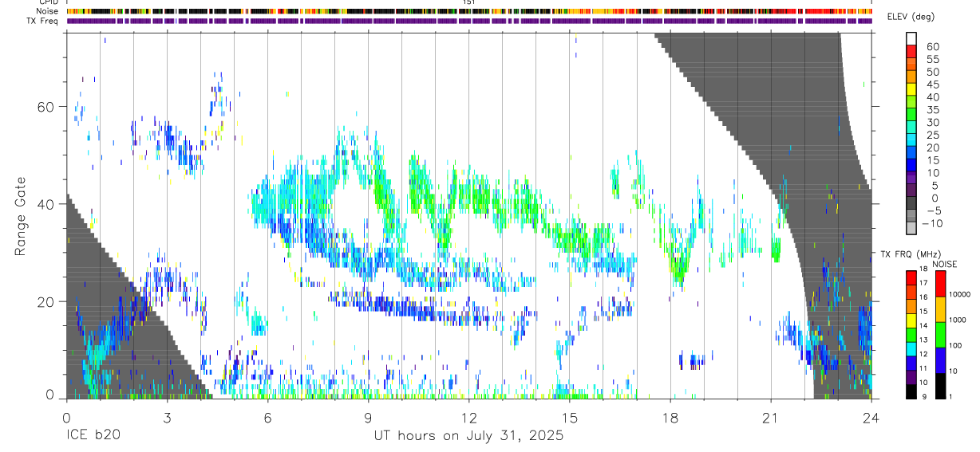Click the white top segment of ELEV bar
The width and height of the screenshot is (980, 452).
pyautogui.click(x=912, y=39)
